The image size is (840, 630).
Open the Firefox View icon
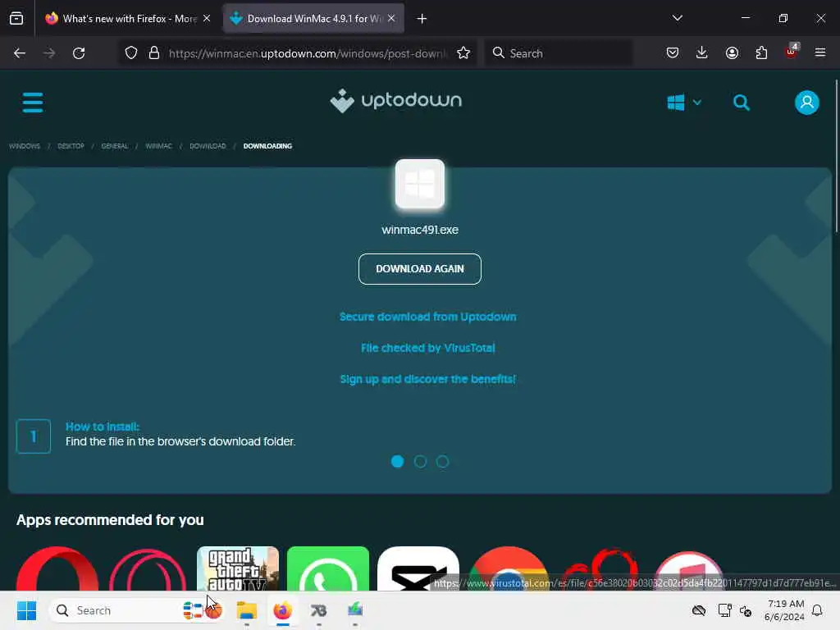point(16,19)
